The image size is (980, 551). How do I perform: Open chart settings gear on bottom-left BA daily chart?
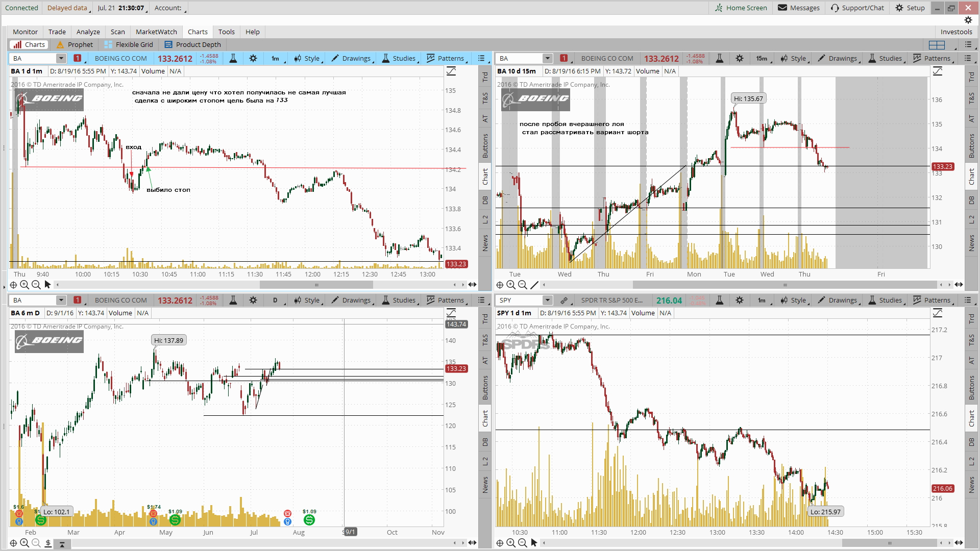tap(253, 300)
